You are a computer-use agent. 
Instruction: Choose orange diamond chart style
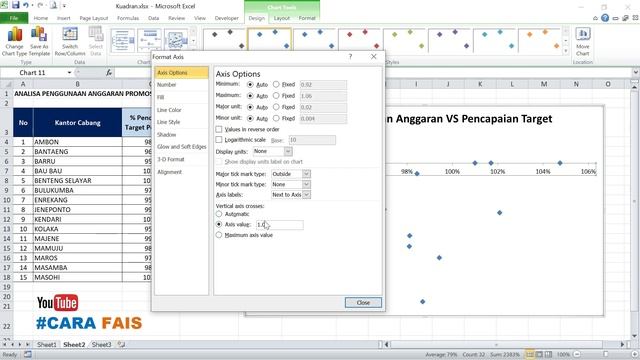(539, 40)
